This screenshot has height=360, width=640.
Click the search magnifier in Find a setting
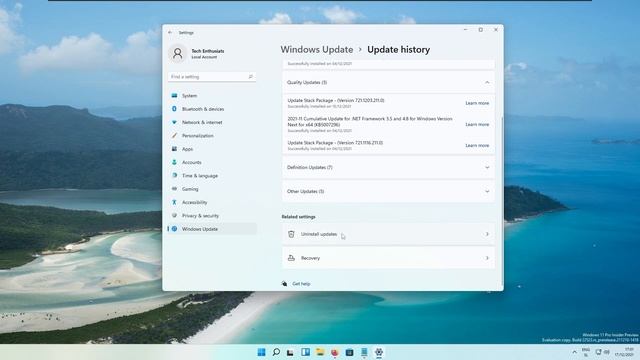click(x=250, y=77)
